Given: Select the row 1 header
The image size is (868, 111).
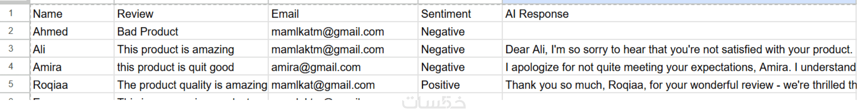Looking at the screenshot, I should click(x=11, y=14).
